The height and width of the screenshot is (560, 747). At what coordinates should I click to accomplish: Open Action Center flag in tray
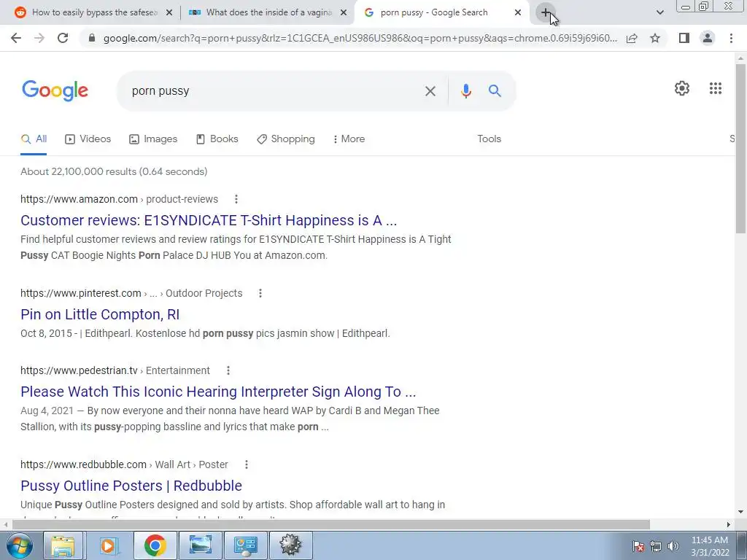pyautogui.click(x=638, y=546)
